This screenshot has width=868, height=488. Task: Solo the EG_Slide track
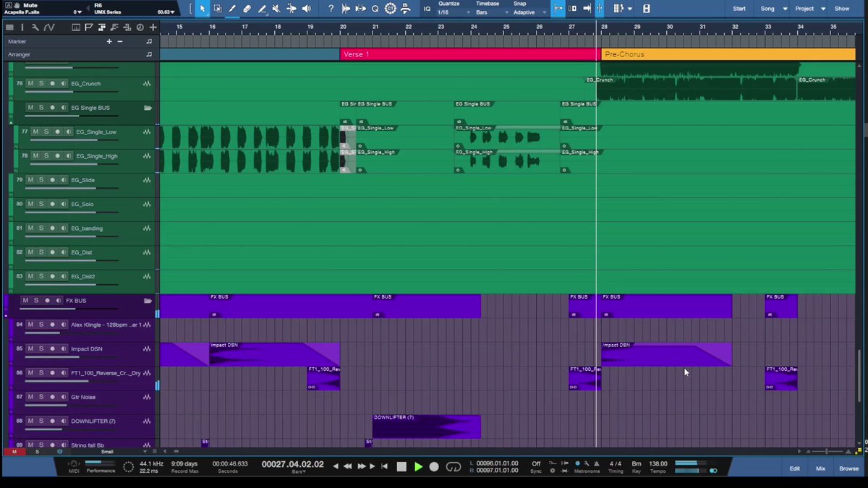pyautogui.click(x=41, y=180)
